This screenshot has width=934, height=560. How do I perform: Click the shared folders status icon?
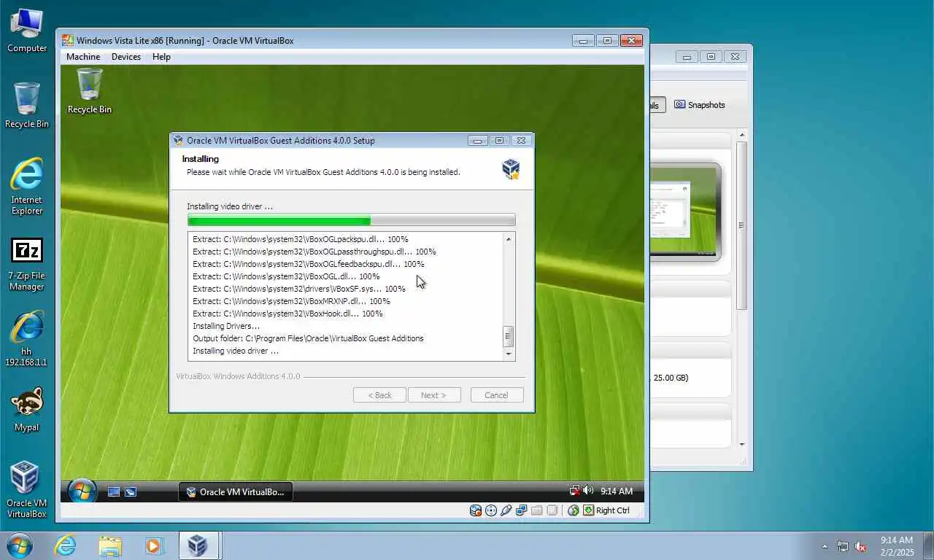(x=537, y=510)
